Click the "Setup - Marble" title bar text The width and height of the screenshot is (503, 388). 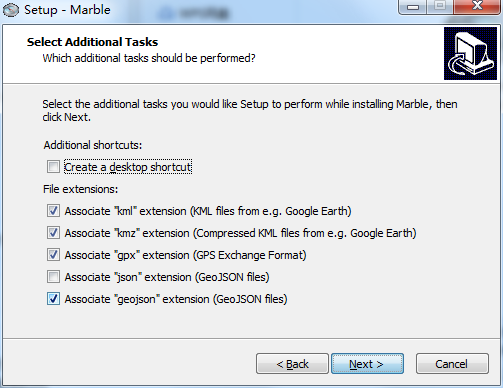(67, 10)
